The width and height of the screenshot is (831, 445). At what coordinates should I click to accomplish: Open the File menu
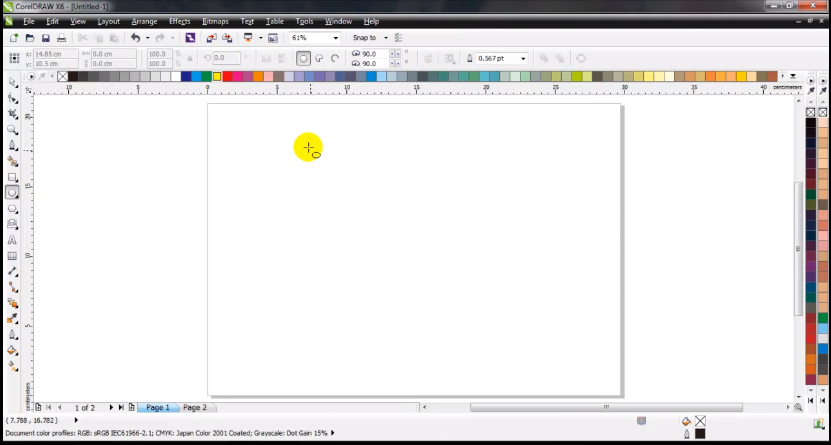(x=29, y=21)
